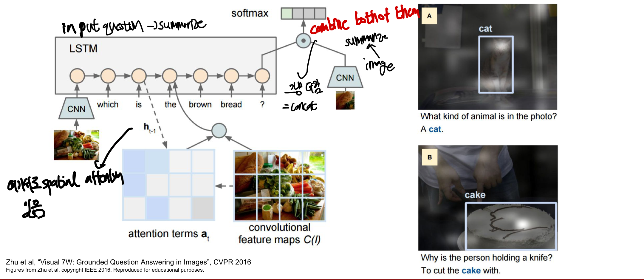Click the dot-product combine node below softmax
The height and width of the screenshot is (280, 644).
303,41
